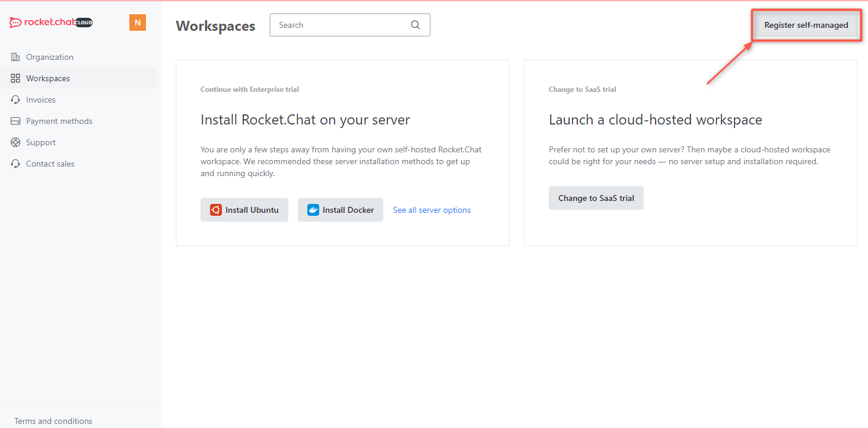This screenshot has height=428, width=868.
Task: Open See all server options link
Action: (x=432, y=210)
